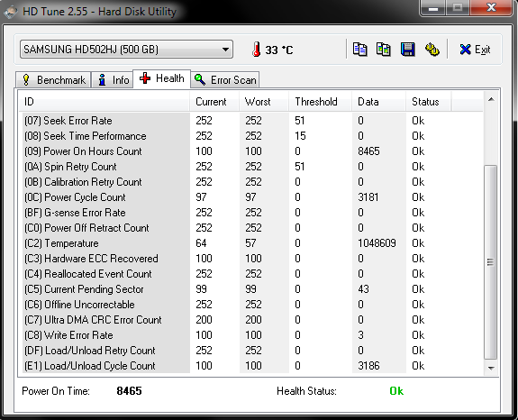The height and width of the screenshot is (420, 518).
Task: Click the vertical scrollbar thumb
Action: tap(491, 262)
